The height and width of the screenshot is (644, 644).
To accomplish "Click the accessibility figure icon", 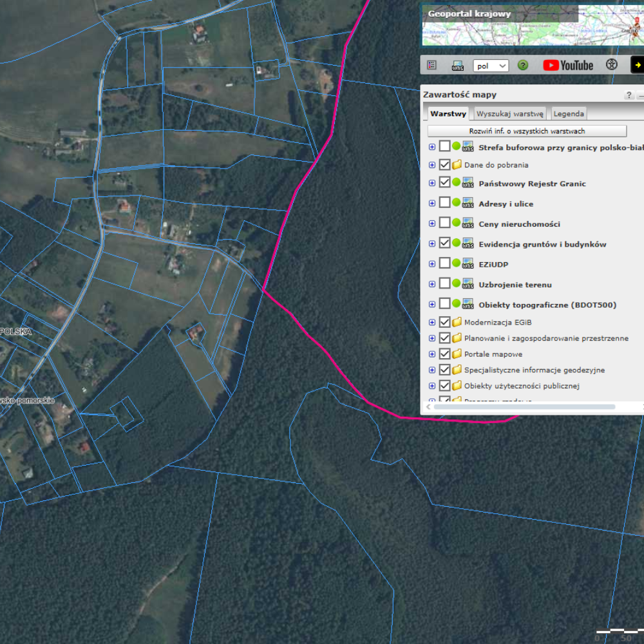I will tap(611, 65).
